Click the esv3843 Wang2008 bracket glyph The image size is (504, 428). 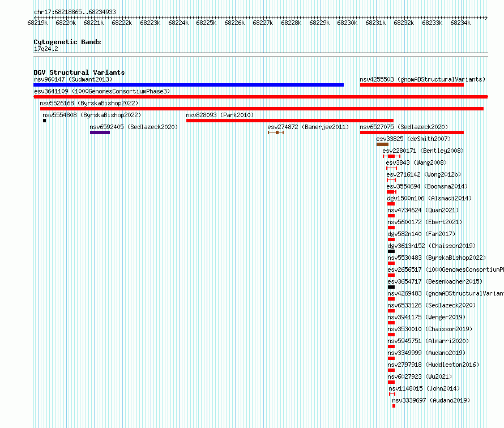tap(391, 168)
